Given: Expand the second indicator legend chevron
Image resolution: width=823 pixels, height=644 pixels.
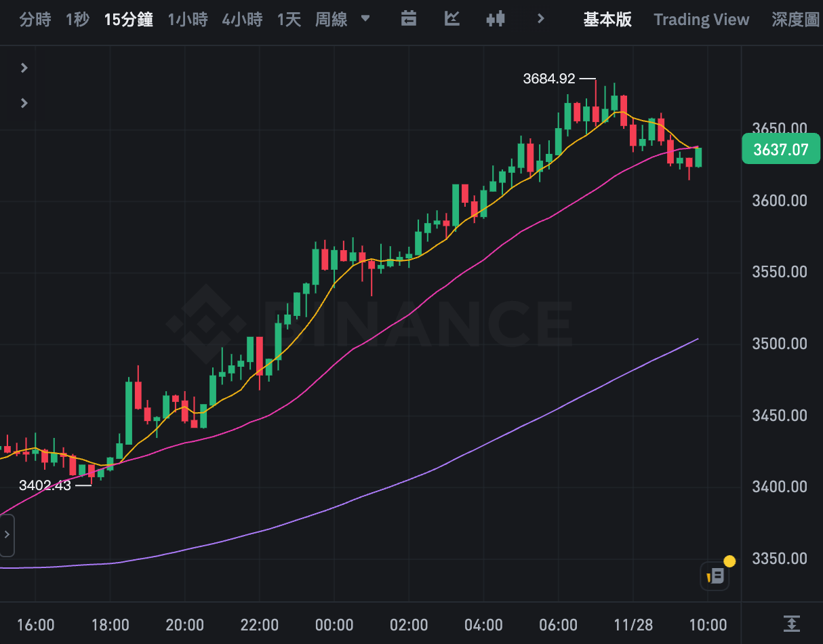Looking at the screenshot, I should coord(24,103).
